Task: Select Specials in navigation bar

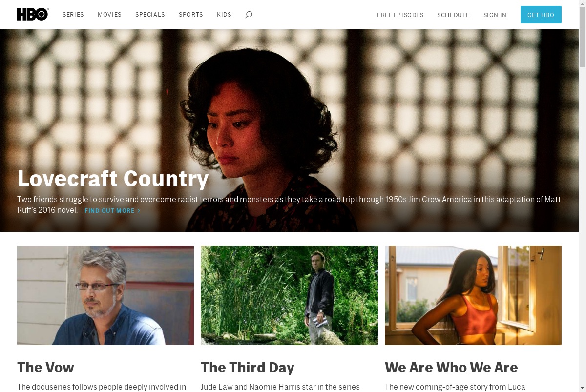Action: 150,15
